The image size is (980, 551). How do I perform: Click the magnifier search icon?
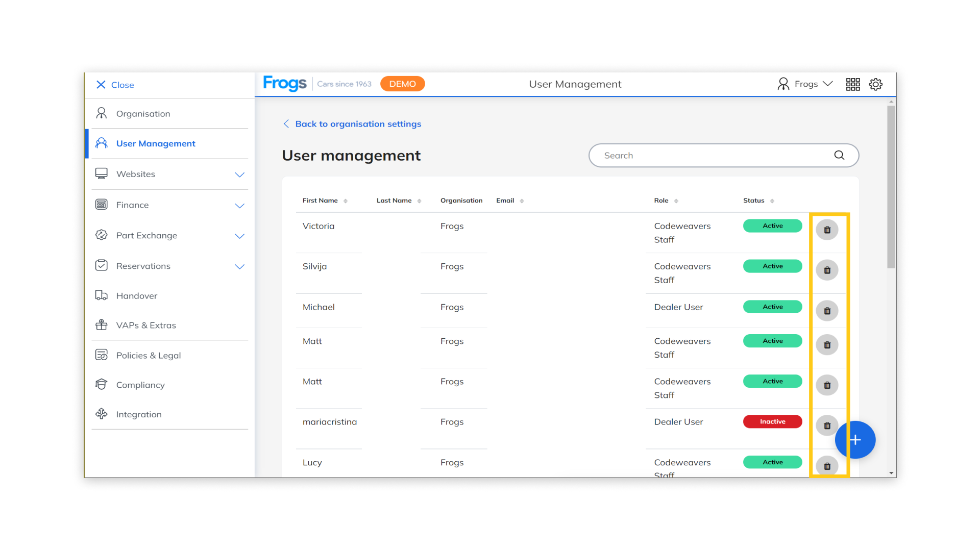tap(839, 155)
